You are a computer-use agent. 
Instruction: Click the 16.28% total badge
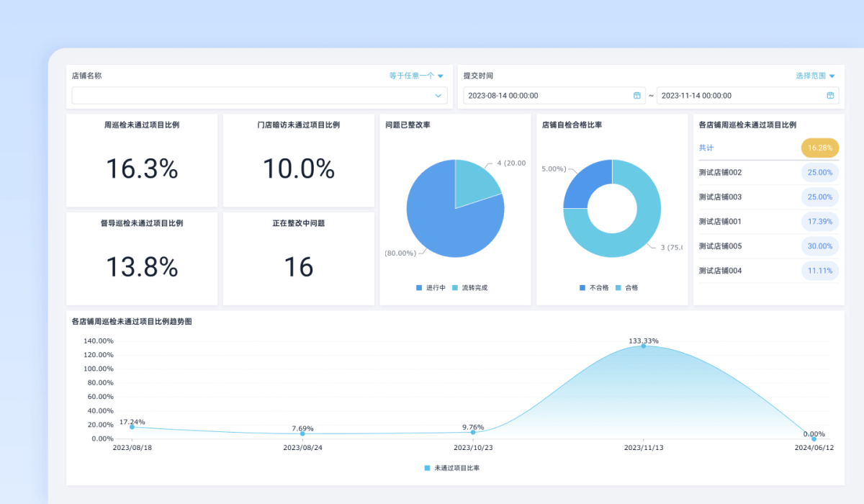click(x=820, y=148)
